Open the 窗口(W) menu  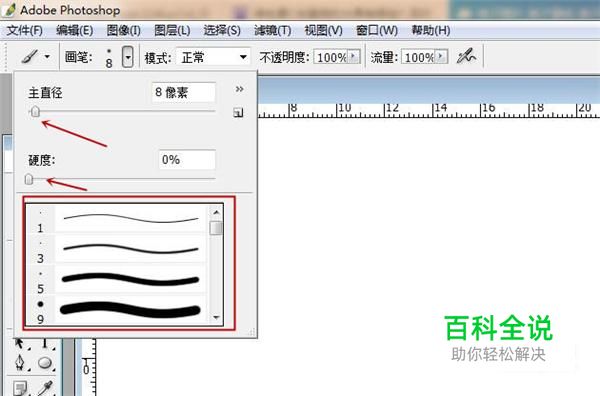[377, 31]
